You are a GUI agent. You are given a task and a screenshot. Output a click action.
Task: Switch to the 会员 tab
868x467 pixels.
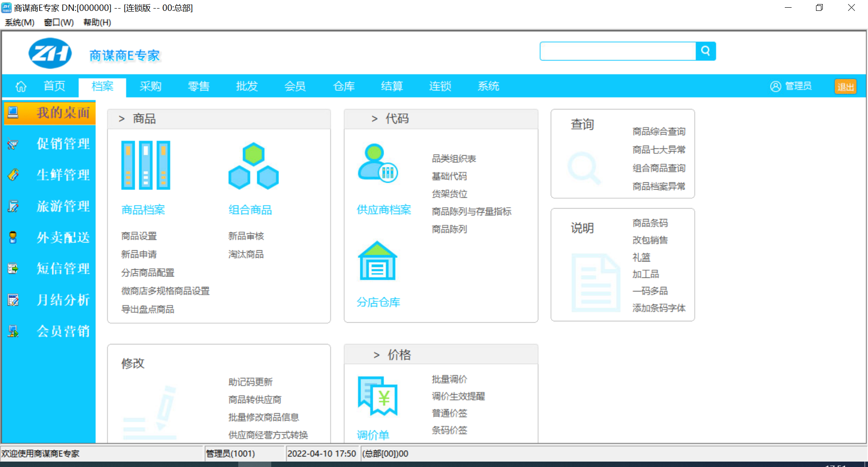(x=295, y=86)
